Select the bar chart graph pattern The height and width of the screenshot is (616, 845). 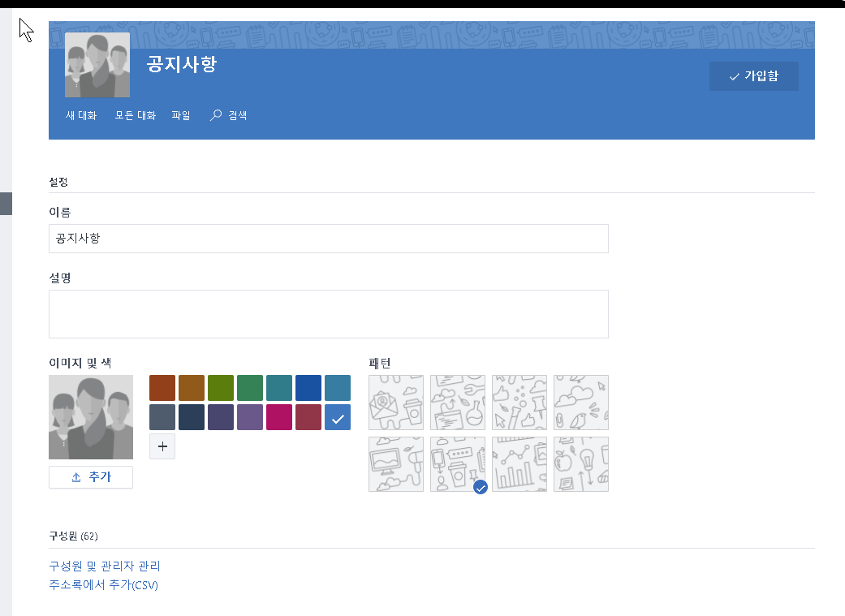point(520,464)
